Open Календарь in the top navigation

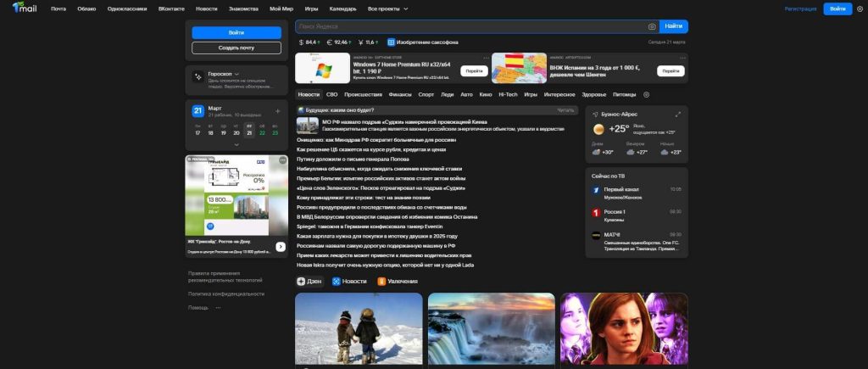click(x=342, y=8)
